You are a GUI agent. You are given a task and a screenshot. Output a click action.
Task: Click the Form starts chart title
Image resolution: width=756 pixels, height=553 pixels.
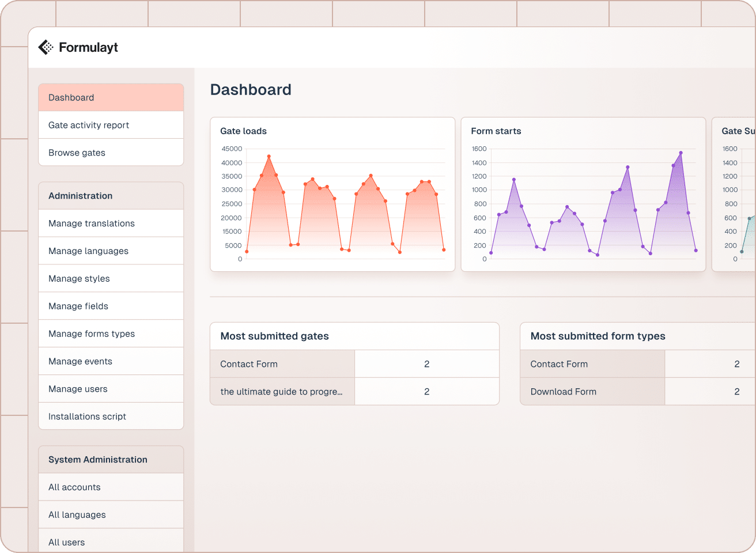496,131
